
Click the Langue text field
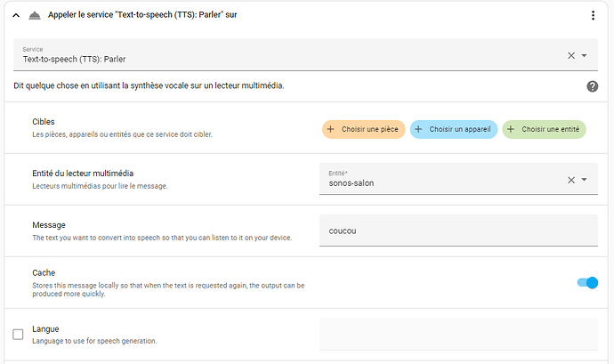tap(458, 335)
